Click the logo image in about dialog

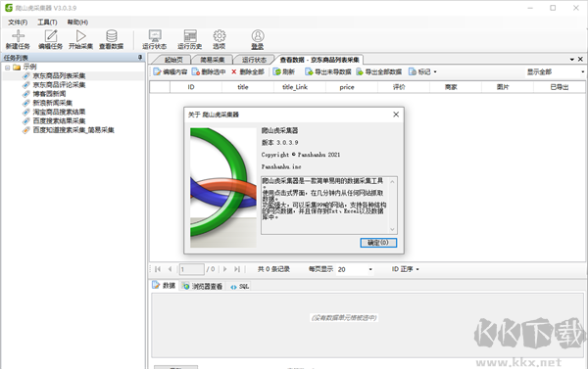pyautogui.click(x=223, y=187)
